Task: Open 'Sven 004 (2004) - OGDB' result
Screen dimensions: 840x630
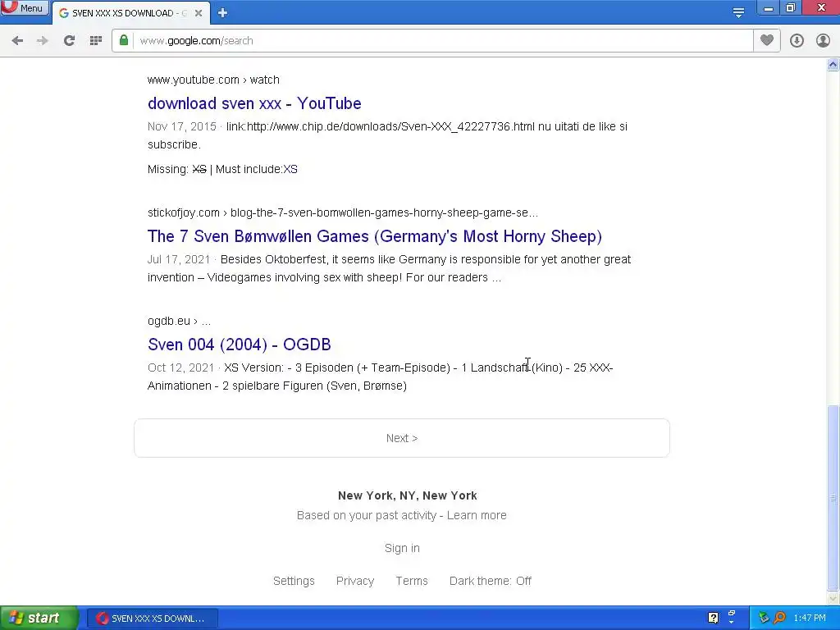Action: point(239,345)
